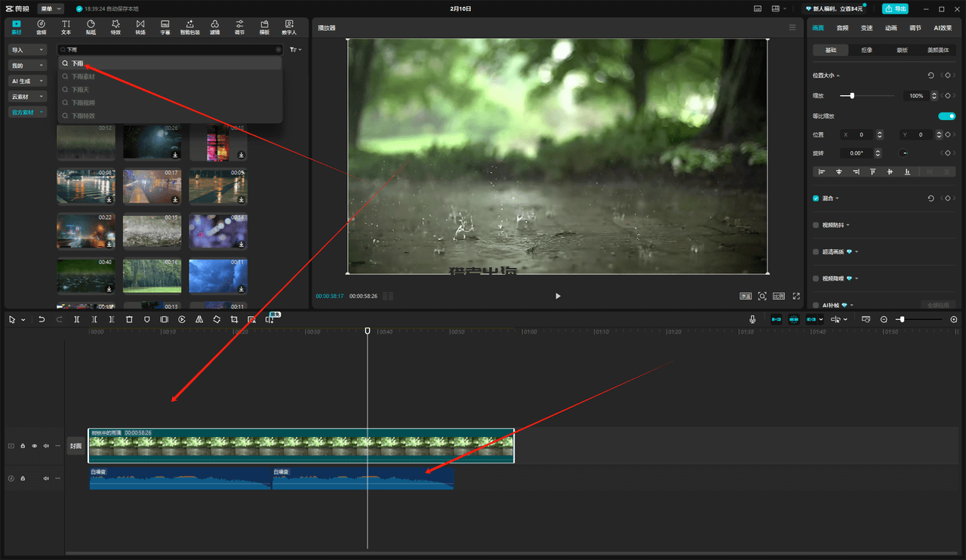This screenshot has width=966, height=560.
Task: Open the 滤镜 filters panel icon
Action: [x=215, y=27]
